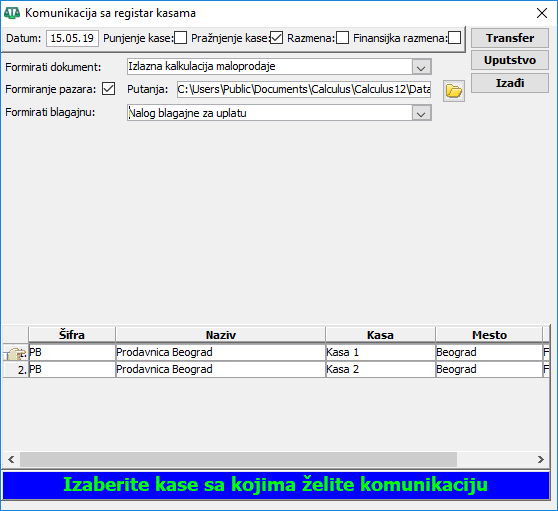
Task: Select the Kasa 2 row cell
Action: (x=380, y=369)
